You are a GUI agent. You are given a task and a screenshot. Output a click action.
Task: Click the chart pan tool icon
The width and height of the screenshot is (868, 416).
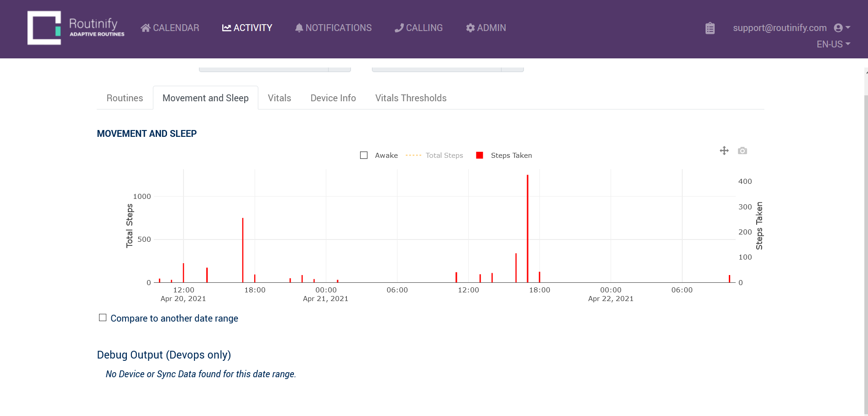pos(724,151)
